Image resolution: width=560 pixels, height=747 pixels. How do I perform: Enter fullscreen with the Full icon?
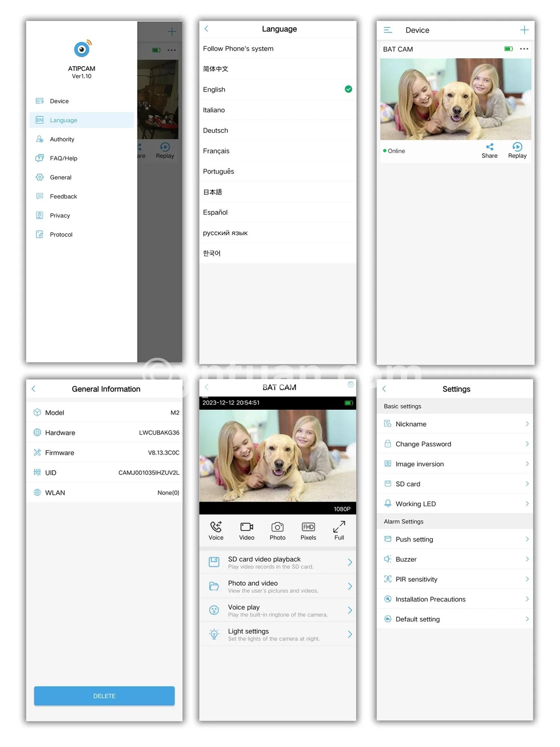tap(339, 527)
